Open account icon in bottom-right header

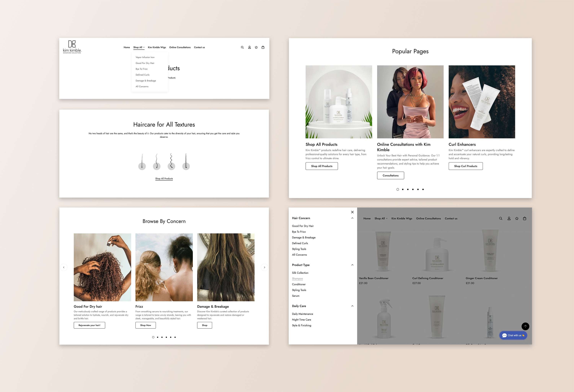tap(509, 218)
